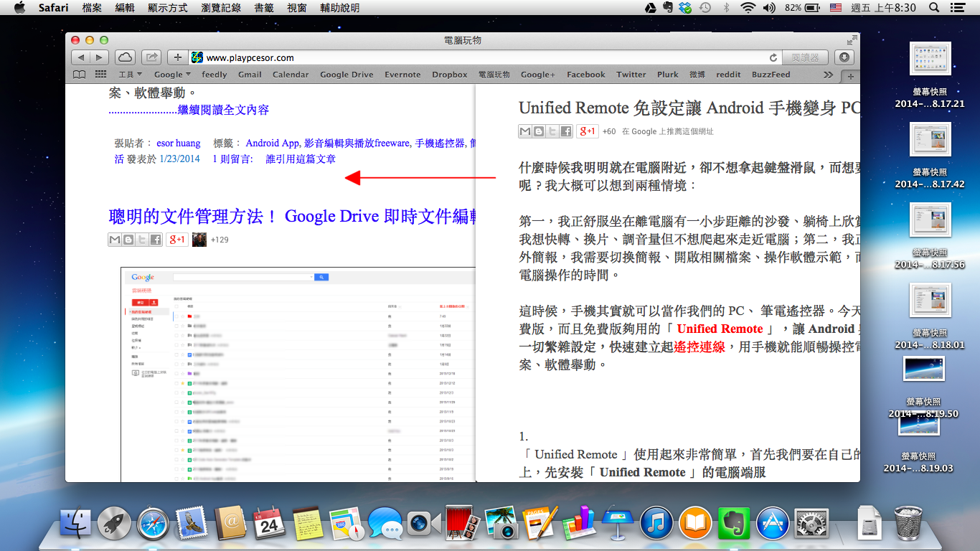This screenshot has width=980, height=551.
Task: Open iCloud Tabs cloud button
Action: (125, 57)
